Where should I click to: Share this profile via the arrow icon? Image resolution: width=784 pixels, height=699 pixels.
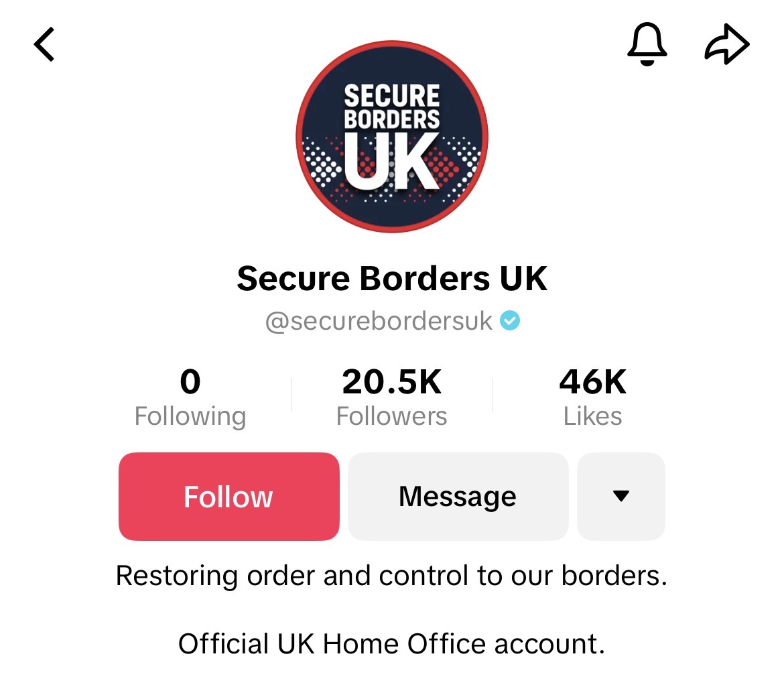point(726,45)
